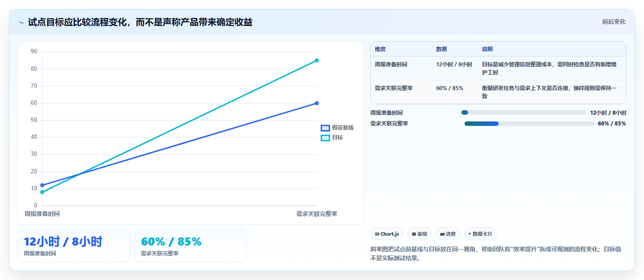
Task: Click the 进度 chip
Action: (x=448, y=234)
